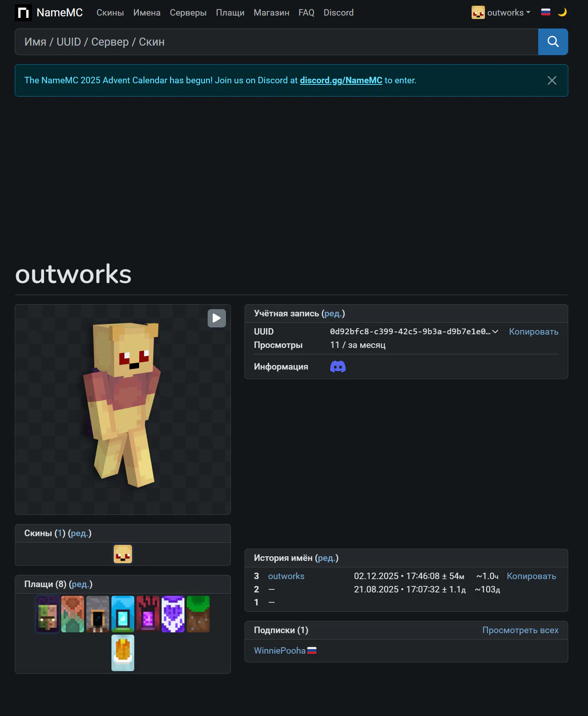588x716 pixels.
Task: Click the Pooh skin face thumbnail
Action: click(x=123, y=554)
